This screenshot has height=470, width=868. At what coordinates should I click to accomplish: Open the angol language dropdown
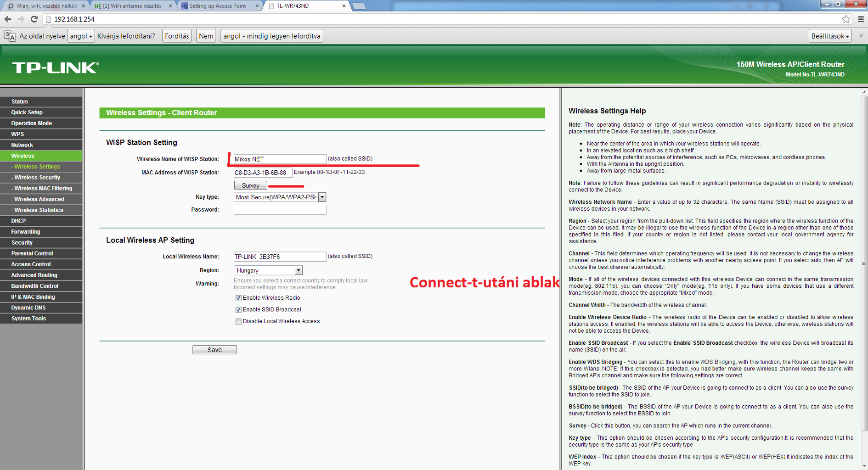(x=81, y=36)
